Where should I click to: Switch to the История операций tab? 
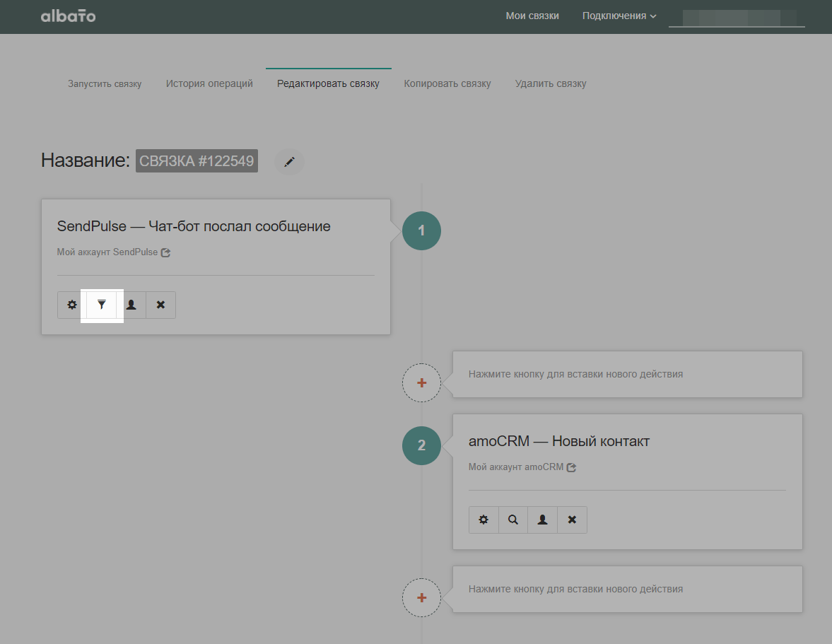click(x=209, y=84)
